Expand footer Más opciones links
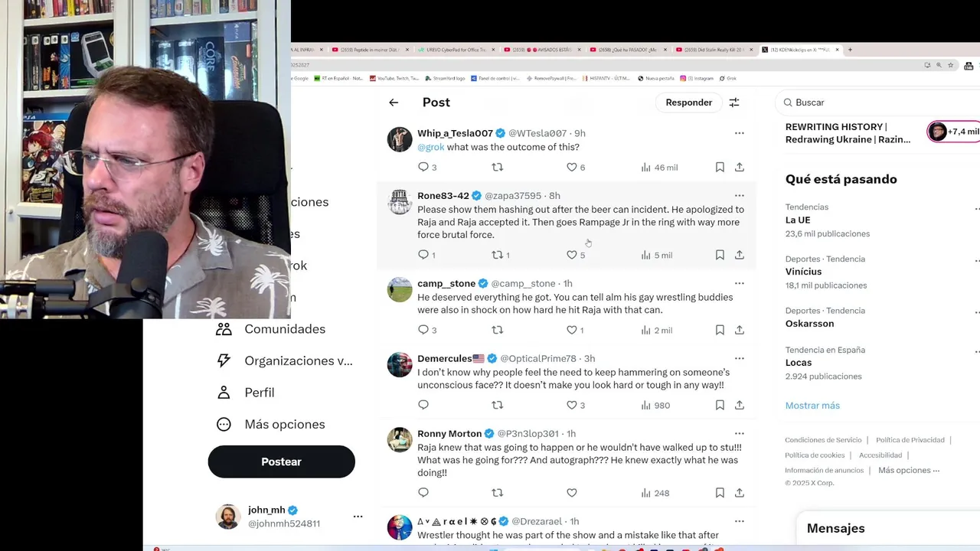 pos(909,471)
